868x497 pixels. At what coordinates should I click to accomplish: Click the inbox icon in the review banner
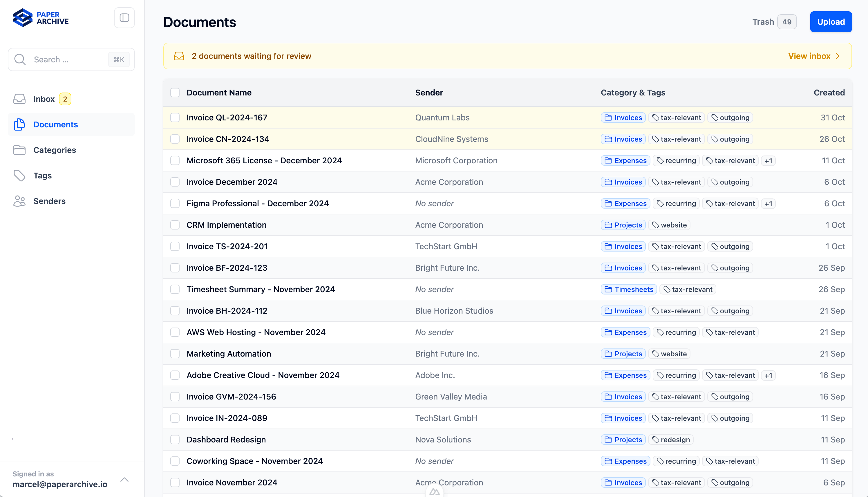point(179,56)
